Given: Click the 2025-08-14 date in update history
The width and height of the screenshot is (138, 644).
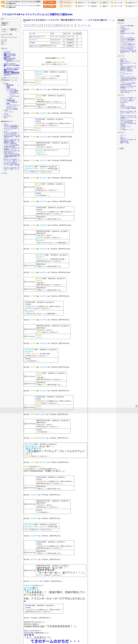Looking at the screenshot, I should coord(121,132).
